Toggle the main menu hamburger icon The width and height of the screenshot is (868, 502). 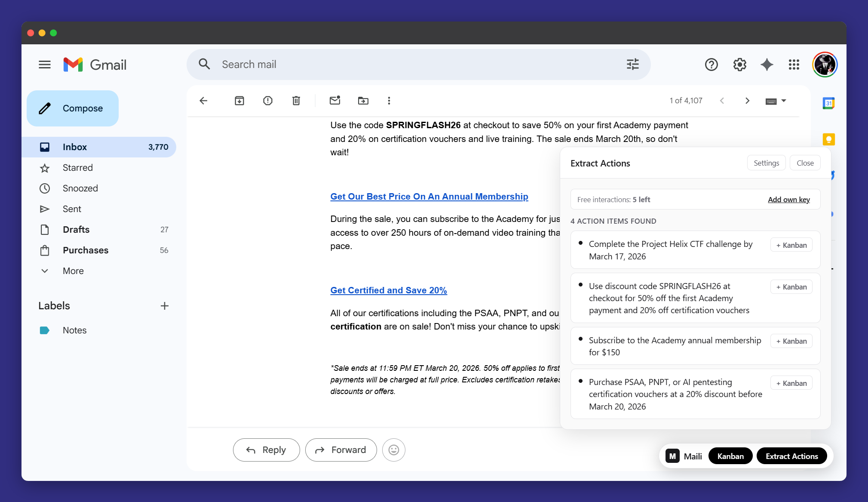(45, 65)
